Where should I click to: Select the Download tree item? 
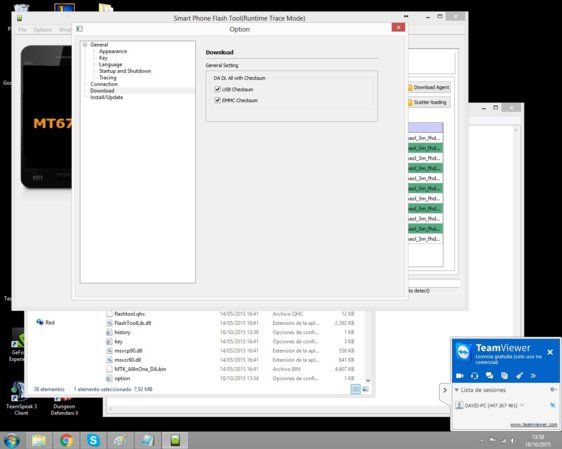102,91
